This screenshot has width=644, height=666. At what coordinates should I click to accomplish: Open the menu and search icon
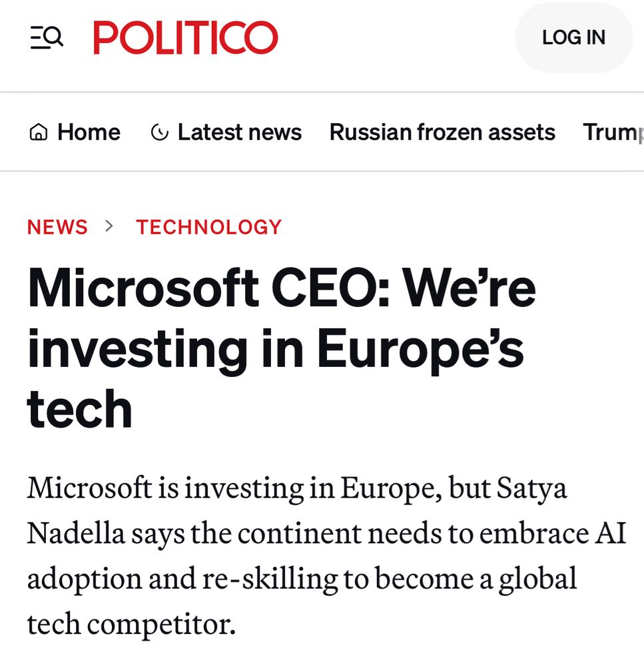pos(47,37)
